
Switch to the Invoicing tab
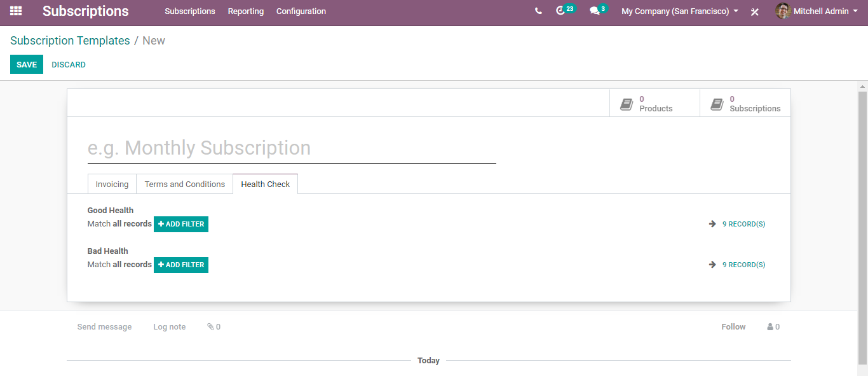(112, 184)
